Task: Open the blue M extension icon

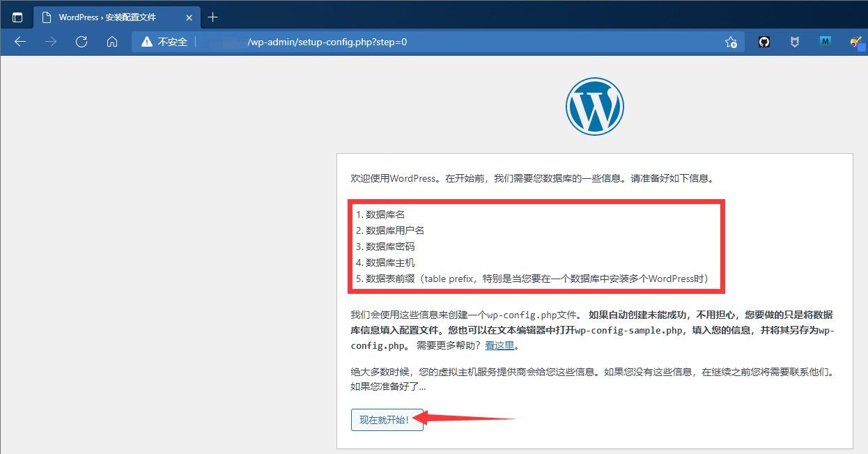Action: tap(826, 42)
